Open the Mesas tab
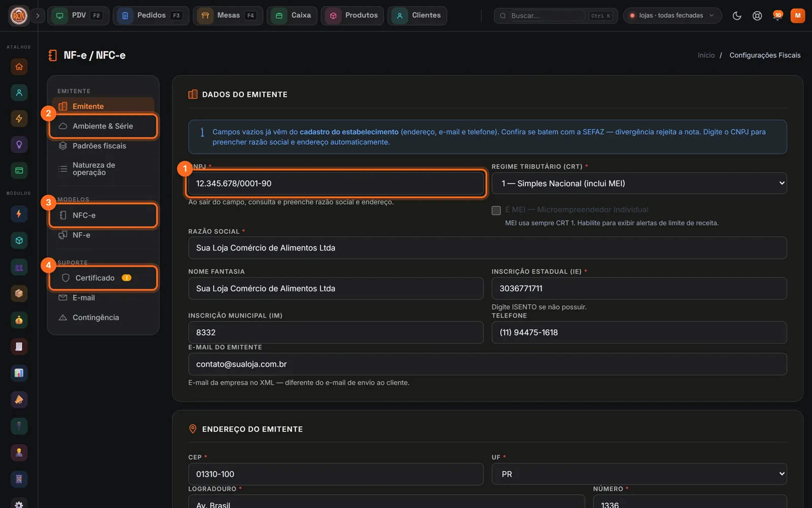Viewport: 812px width, 508px height. 228,16
